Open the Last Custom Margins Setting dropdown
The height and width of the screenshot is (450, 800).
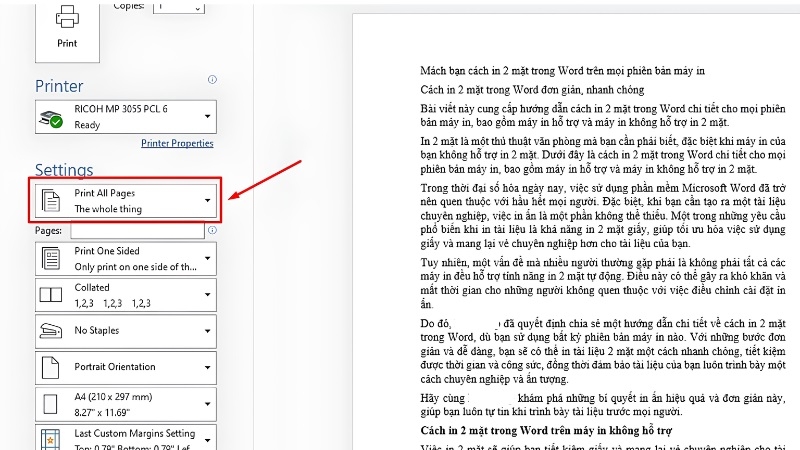[x=126, y=437]
